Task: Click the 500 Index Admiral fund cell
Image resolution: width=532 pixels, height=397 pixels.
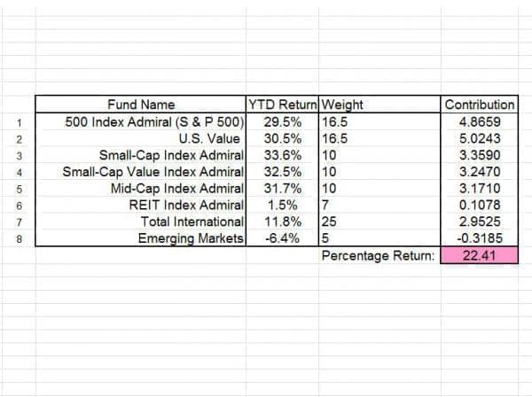Action: pos(154,121)
